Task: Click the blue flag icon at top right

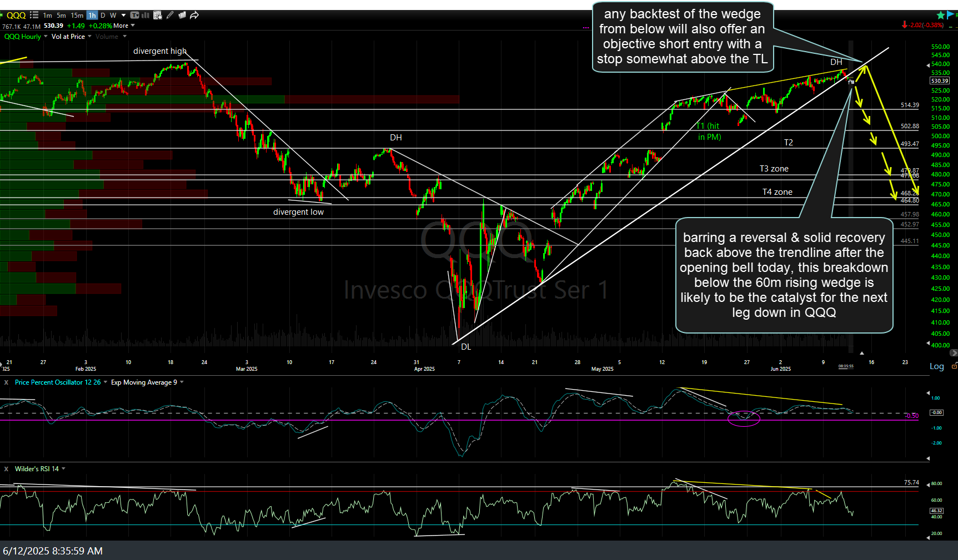Action: pos(950,15)
